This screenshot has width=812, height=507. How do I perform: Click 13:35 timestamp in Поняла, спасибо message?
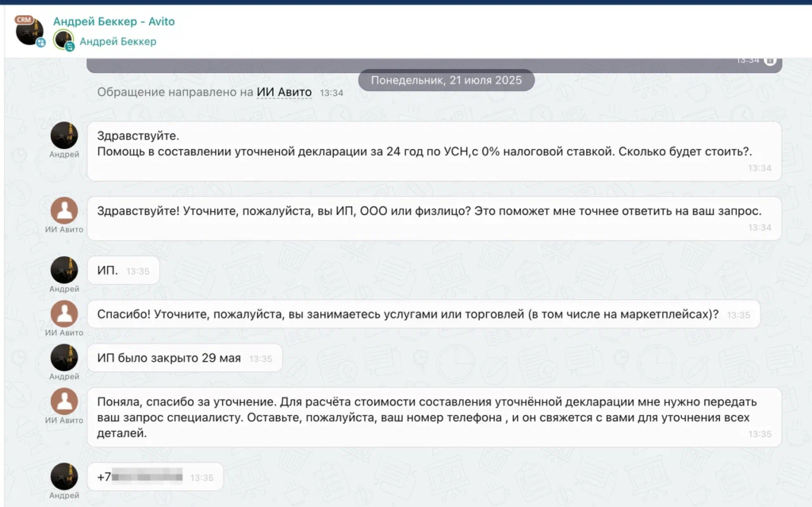pyautogui.click(x=760, y=434)
